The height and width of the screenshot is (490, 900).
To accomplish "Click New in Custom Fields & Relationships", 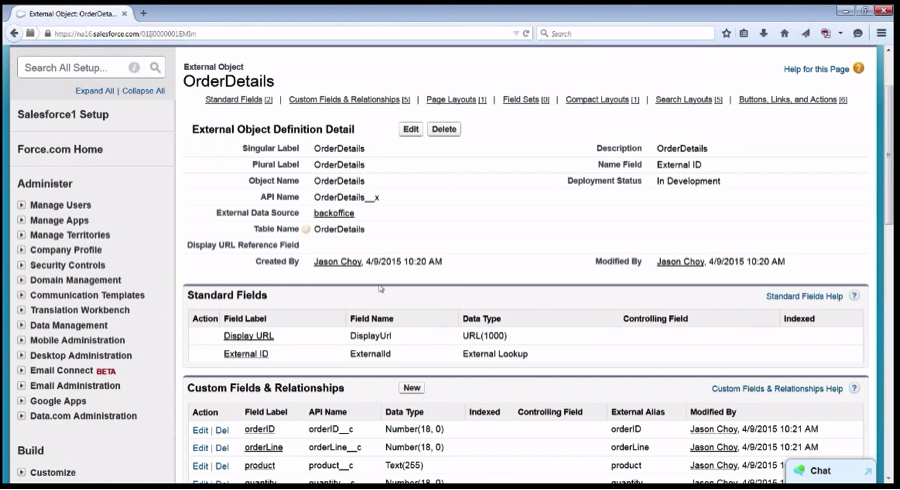I will [x=412, y=388].
